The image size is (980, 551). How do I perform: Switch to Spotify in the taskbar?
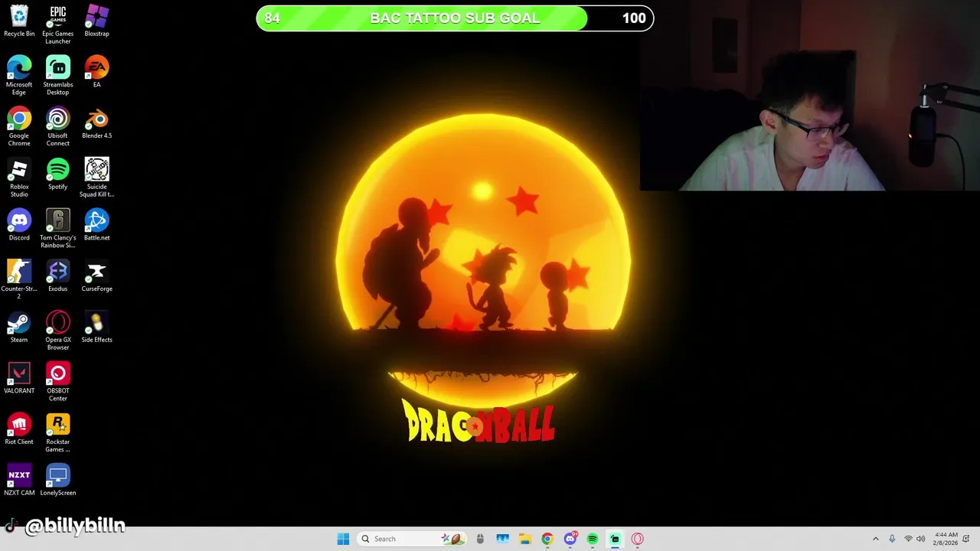(x=593, y=539)
